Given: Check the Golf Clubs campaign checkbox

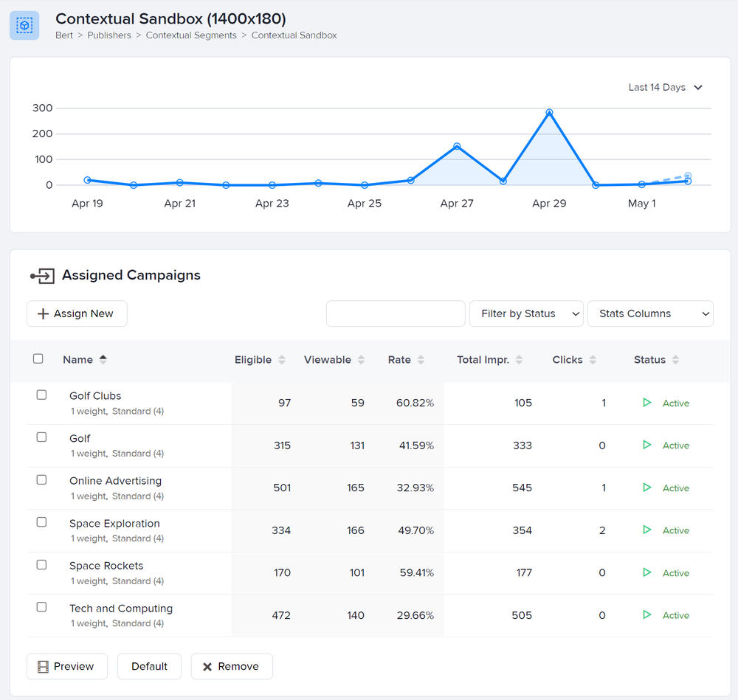Looking at the screenshot, I should [x=41, y=395].
